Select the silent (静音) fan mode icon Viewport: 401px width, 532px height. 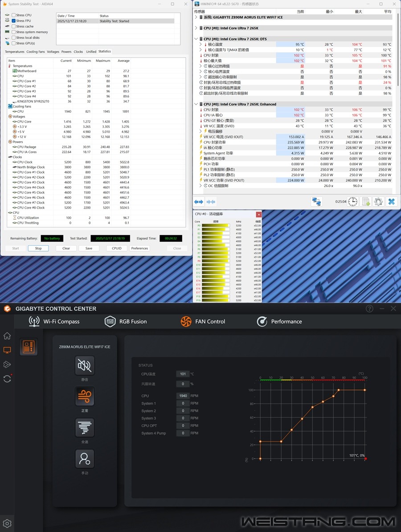pyautogui.click(x=85, y=365)
